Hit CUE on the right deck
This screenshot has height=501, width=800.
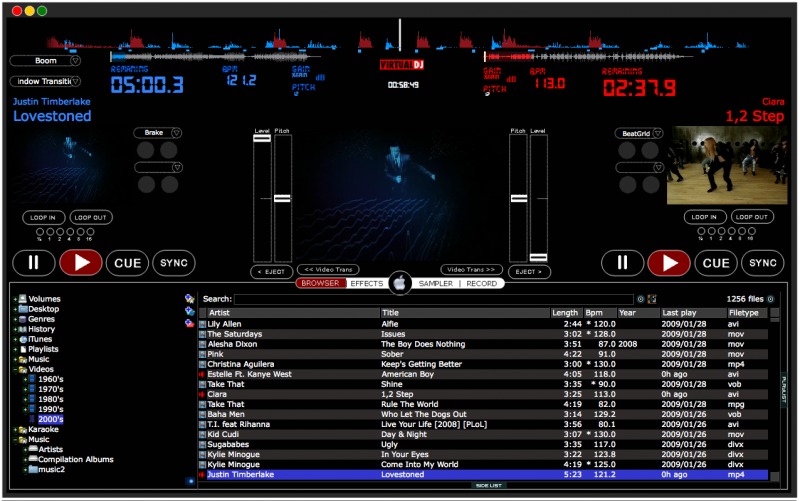pyautogui.click(x=716, y=263)
